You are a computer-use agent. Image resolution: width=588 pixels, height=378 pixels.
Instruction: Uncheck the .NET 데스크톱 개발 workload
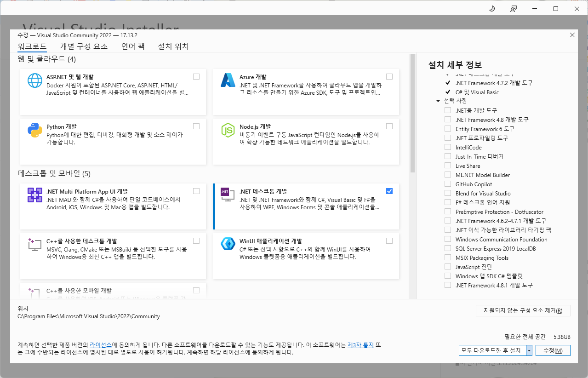389,191
